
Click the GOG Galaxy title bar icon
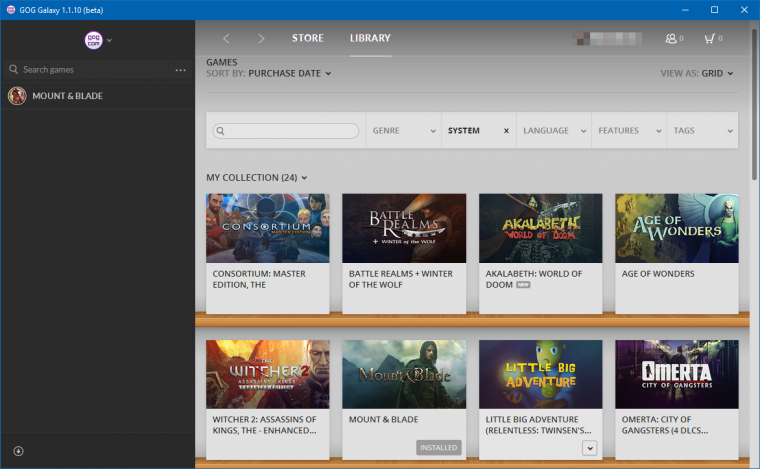(10, 10)
